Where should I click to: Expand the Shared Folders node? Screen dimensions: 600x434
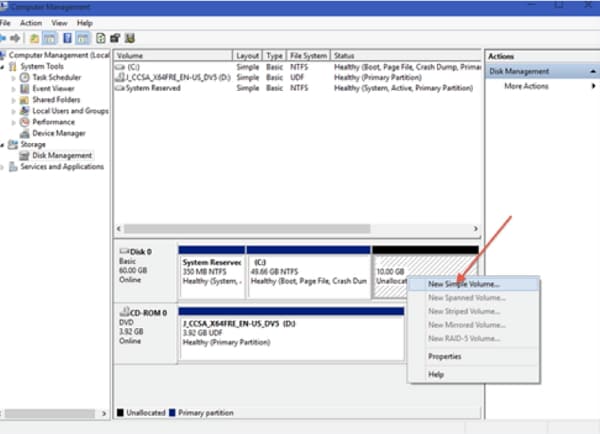pyautogui.click(x=14, y=100)
